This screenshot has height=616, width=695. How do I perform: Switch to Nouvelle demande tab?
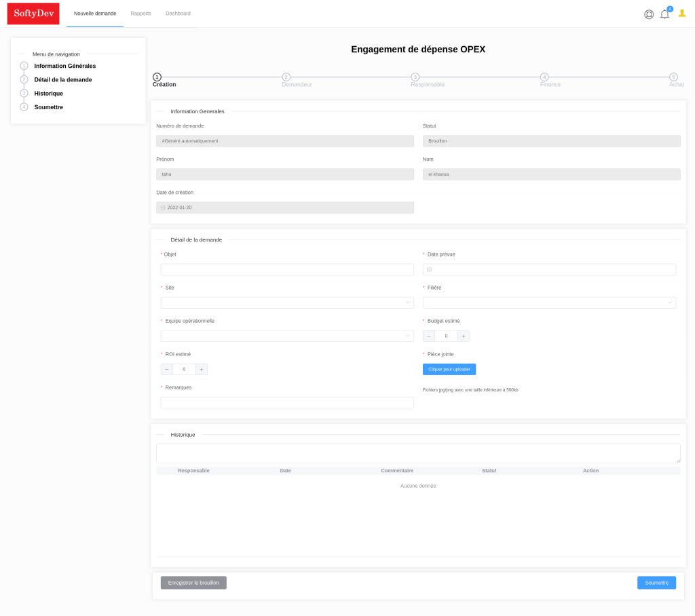(95, 14)
